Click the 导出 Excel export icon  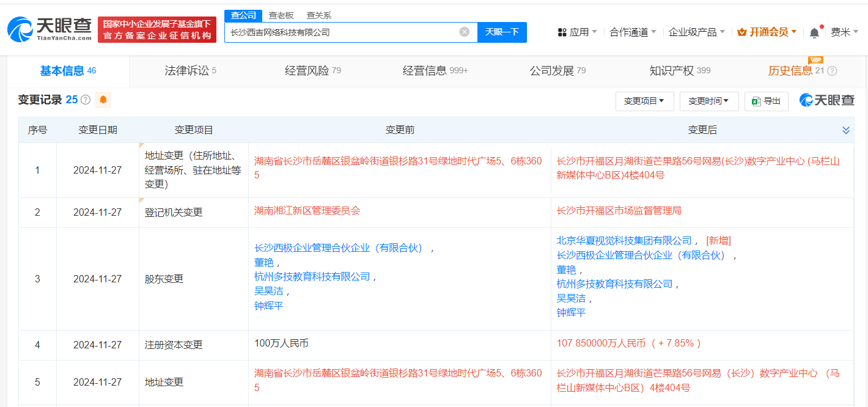tap(754, 101)
